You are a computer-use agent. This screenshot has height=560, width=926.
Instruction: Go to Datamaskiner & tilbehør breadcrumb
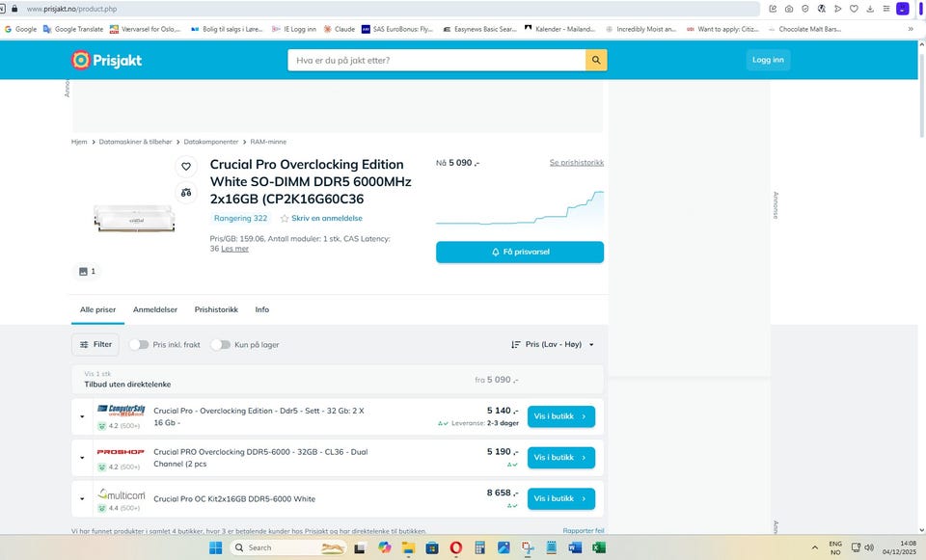tap(135, 142)
